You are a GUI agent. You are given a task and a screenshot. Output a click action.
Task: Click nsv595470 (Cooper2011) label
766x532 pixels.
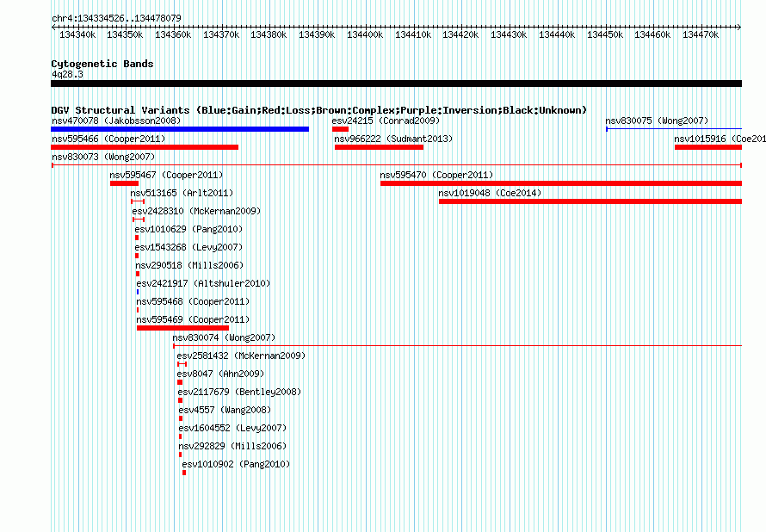point(436,175)
